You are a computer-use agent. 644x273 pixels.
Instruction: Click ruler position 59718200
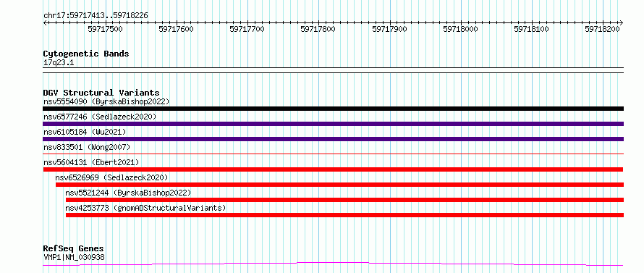point(603,29)
